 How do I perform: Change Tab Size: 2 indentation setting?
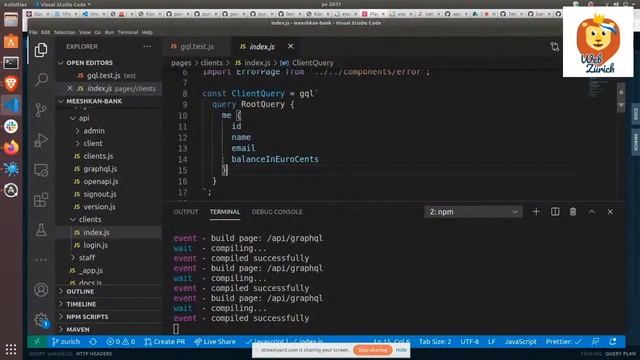(435, 342)
